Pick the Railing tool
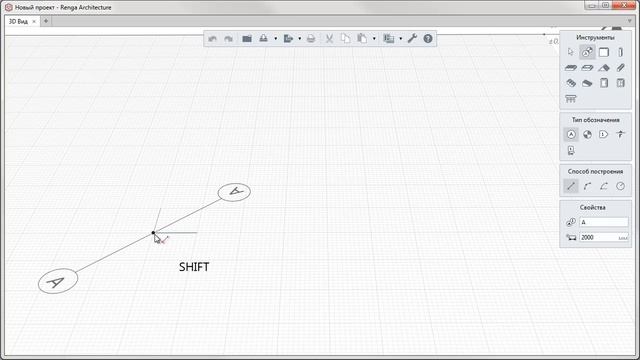 (571, 99)
